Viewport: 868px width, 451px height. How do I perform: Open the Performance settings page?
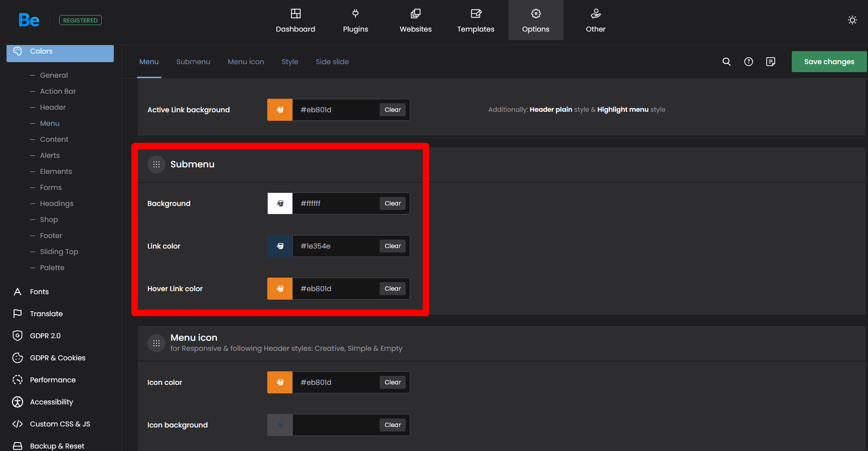[53, 380]
